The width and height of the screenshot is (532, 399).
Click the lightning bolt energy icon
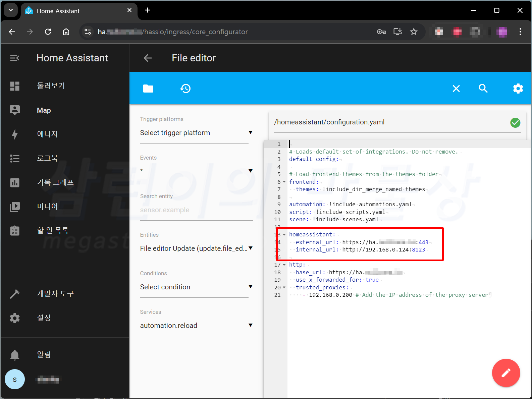click(x=15, y=134)
